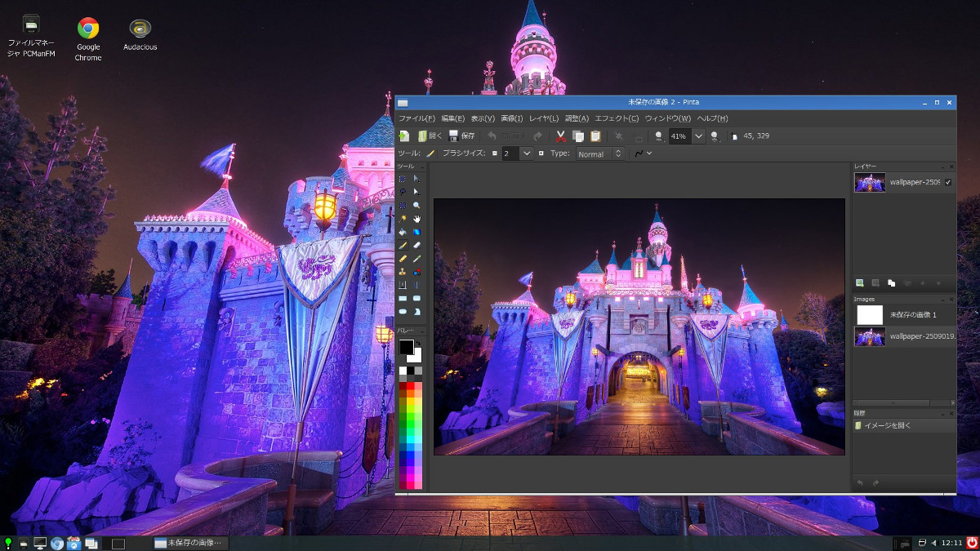Select 未保存の画像 1 in Images panel
The width and height of the screenshot is (980, 551).
pyautogui.click(x=904, y=315)
